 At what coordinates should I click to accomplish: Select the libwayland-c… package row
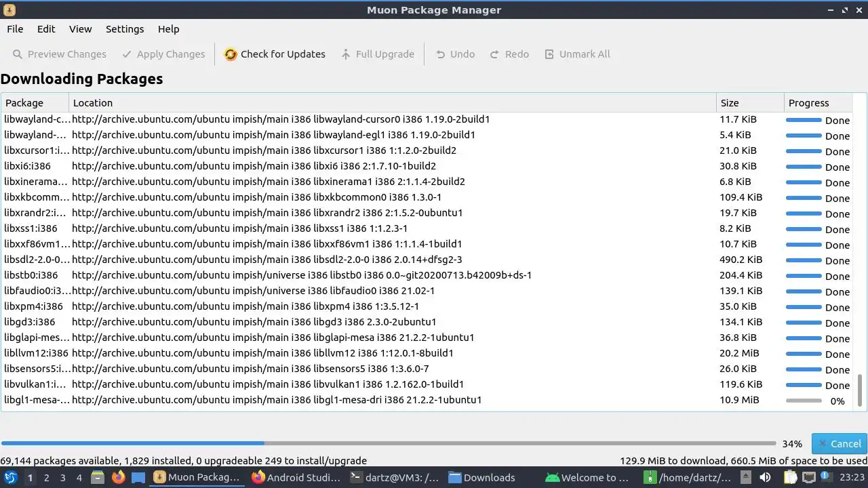pyautogui.click(x=425, y=119)
